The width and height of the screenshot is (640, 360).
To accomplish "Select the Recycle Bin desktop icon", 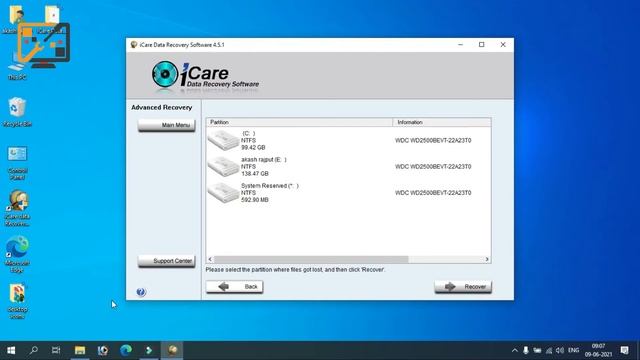I will coord(17,112).
